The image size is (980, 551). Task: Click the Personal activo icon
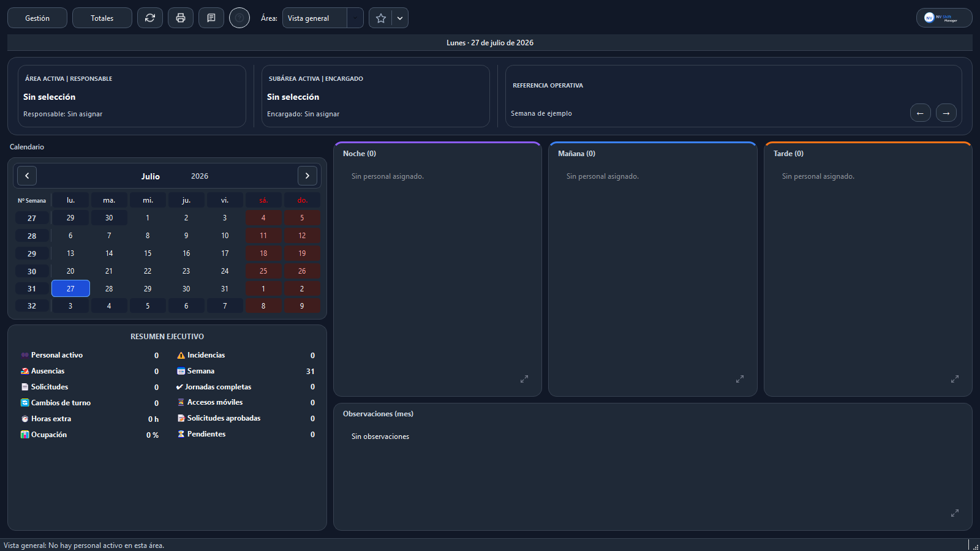(x=25, y=355)
